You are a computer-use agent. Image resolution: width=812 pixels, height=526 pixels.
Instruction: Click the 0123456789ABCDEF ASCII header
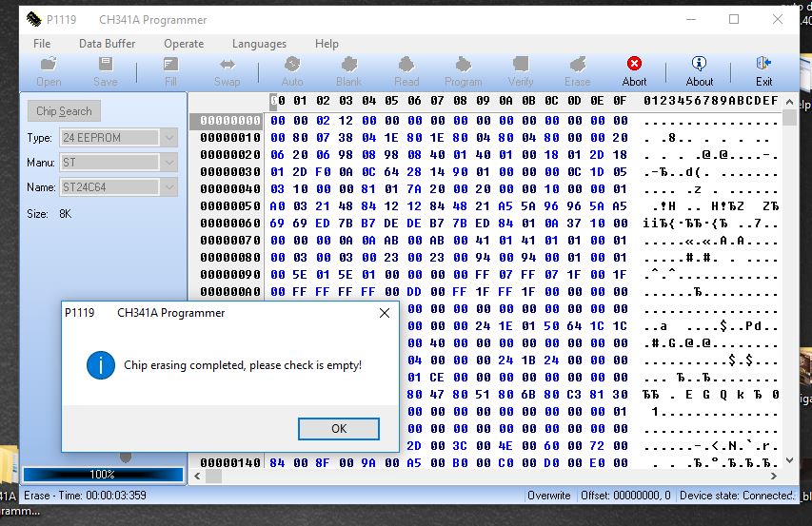[710, 100]
